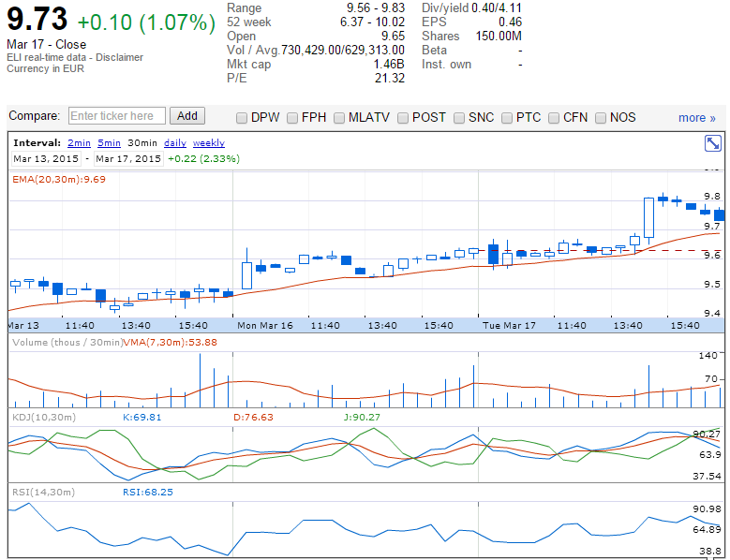Screen dimensions: 730x560
Task: Switch interval to weekly
Action: point(209,143)
